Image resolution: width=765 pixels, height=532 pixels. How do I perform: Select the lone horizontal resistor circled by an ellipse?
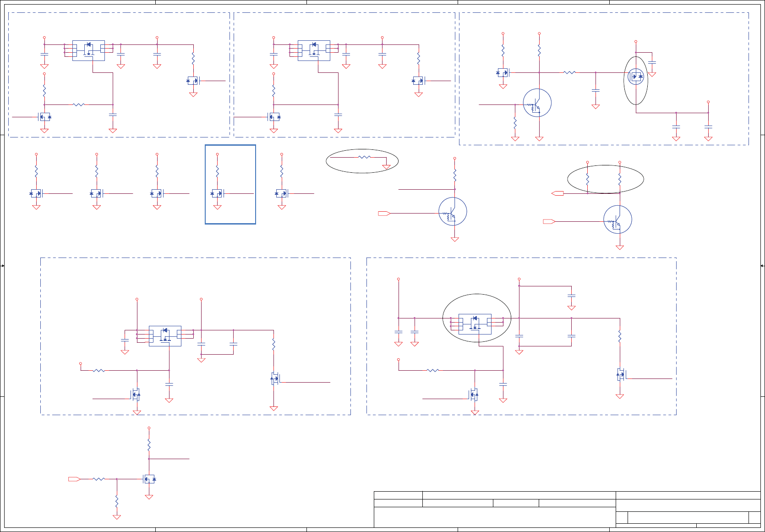pyautogui.click(x=364, y=157)
